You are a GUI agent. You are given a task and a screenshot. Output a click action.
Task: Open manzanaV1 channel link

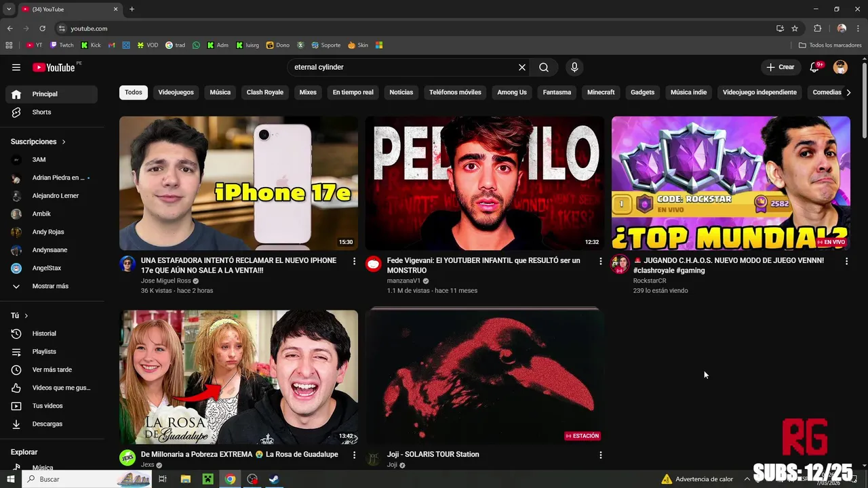coord(403,281)
